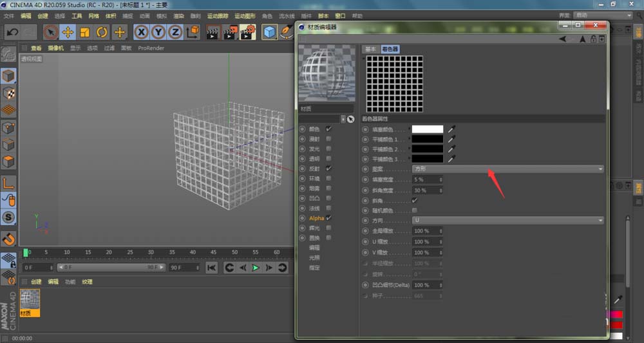Toggle the Alpha channel checkbox
The width and height of the screenshot is (644, 343).
click(x=328, y=218)
